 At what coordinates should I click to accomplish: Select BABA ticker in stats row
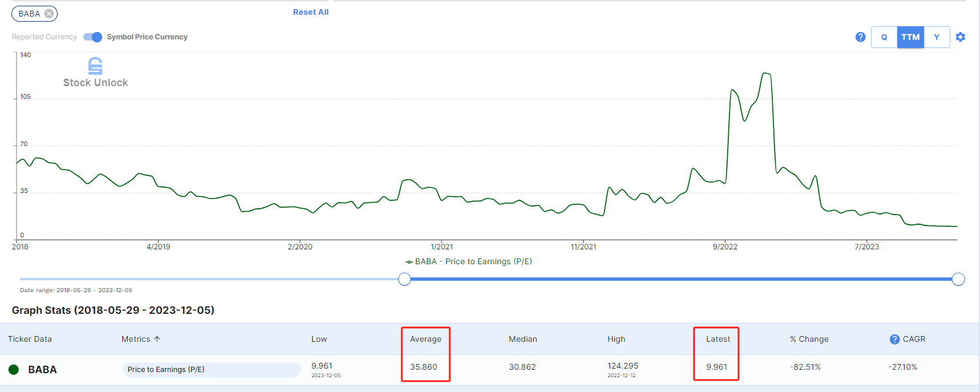(x=42, y=370)
